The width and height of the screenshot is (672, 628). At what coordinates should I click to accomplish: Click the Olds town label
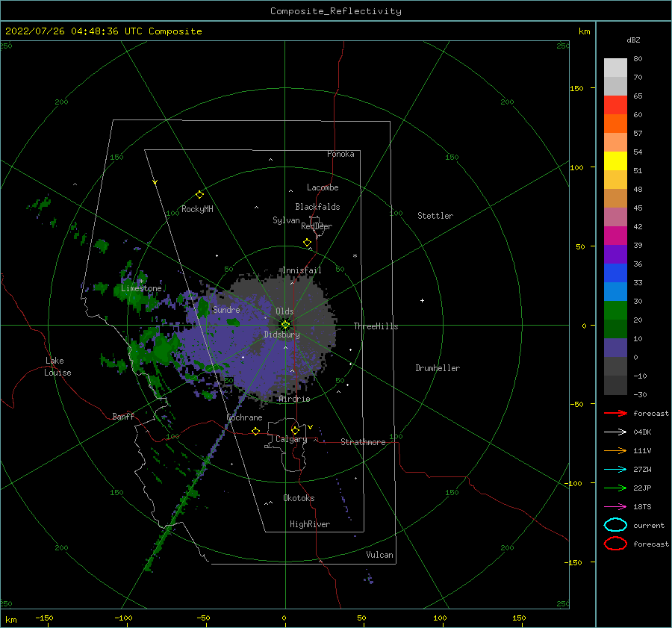284,311
